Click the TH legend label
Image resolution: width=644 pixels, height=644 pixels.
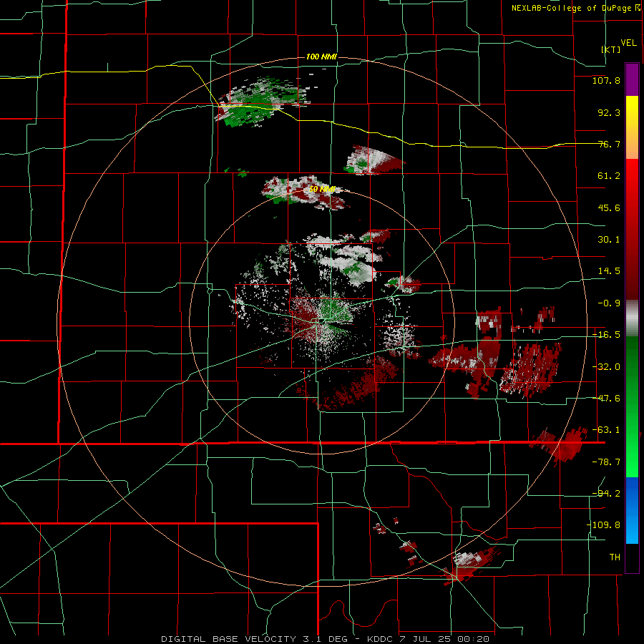615,557
